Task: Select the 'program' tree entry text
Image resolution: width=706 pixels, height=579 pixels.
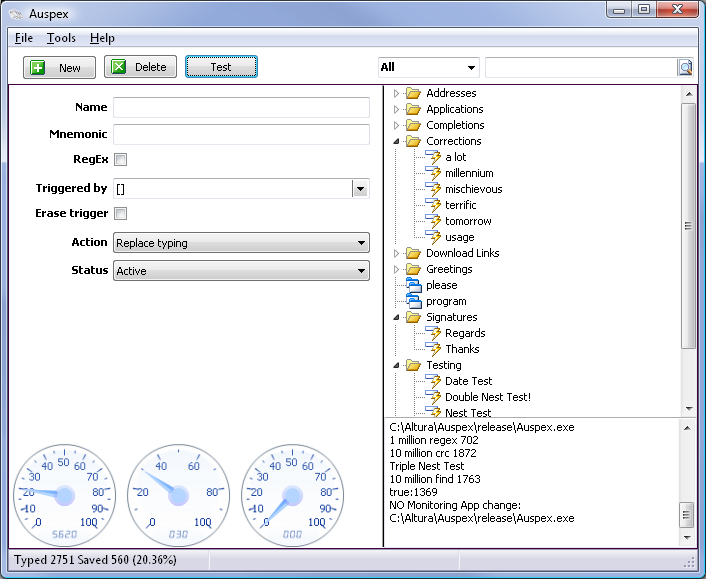Action: point(446,302)
